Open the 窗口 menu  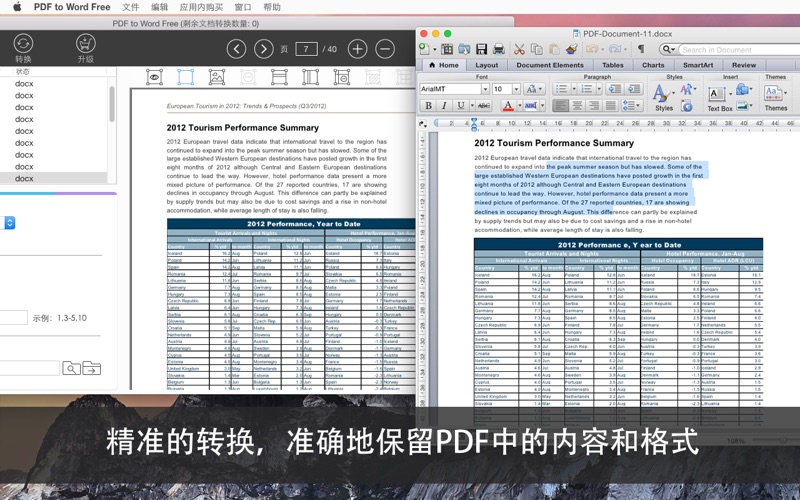pyautogui.click(x=243, y=7)
